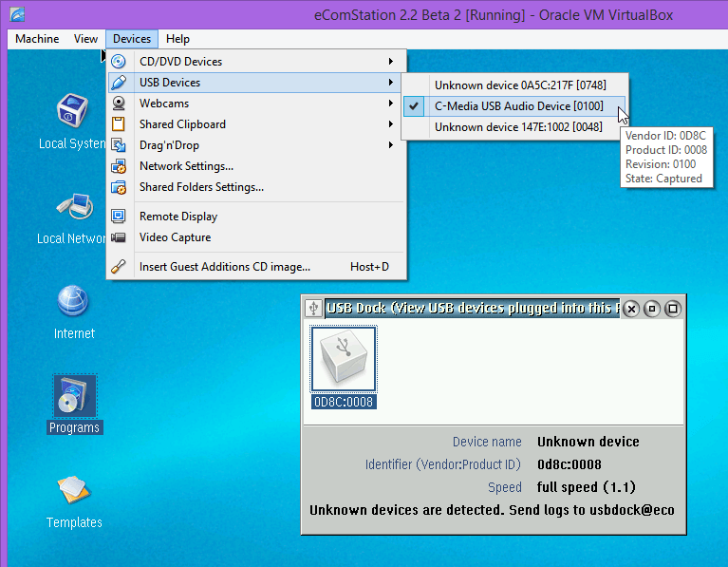Click the Identifier (Vendor:Product ID) label
Image resolution: width=728 pixels, height=567 pixels.
pos(443,464)
